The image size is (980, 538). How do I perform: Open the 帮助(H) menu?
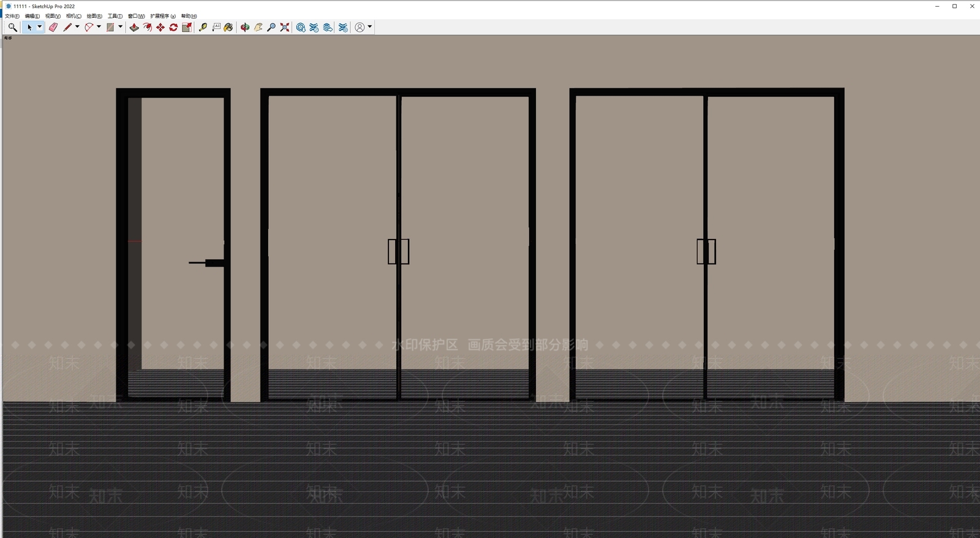click(x=189, y=16)
